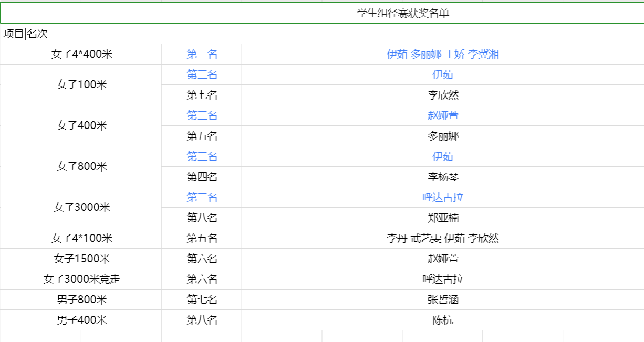Select the 女子100米 merged cell
Screen dimensions: 644x342
(81, 84)
